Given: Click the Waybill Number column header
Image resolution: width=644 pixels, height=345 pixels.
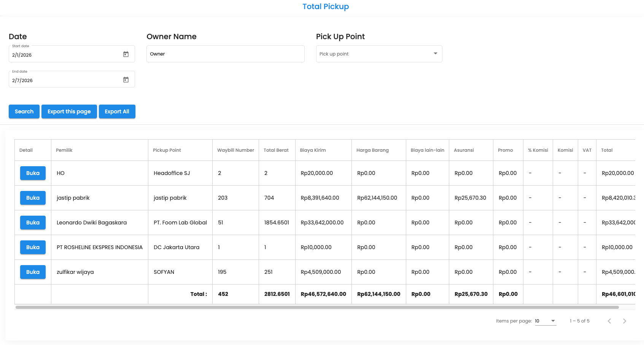Looking at the screenshot, I should tap(235, 150).
